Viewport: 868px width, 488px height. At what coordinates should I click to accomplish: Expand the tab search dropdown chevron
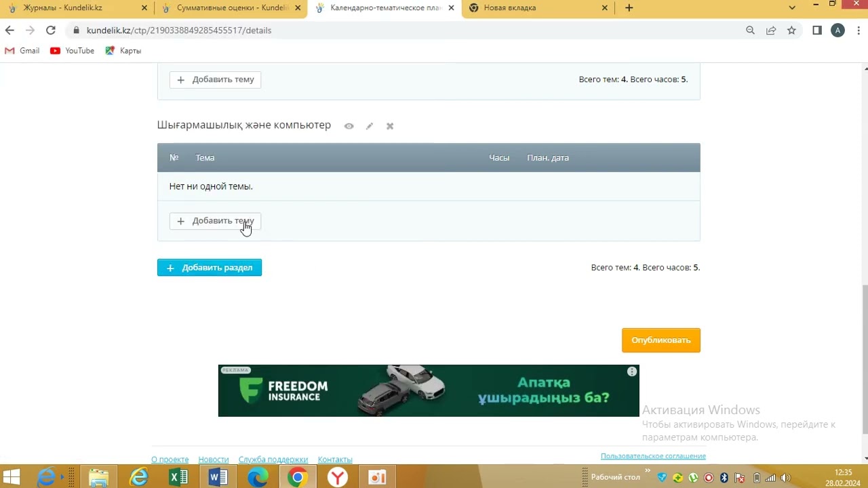click(792, 8)
